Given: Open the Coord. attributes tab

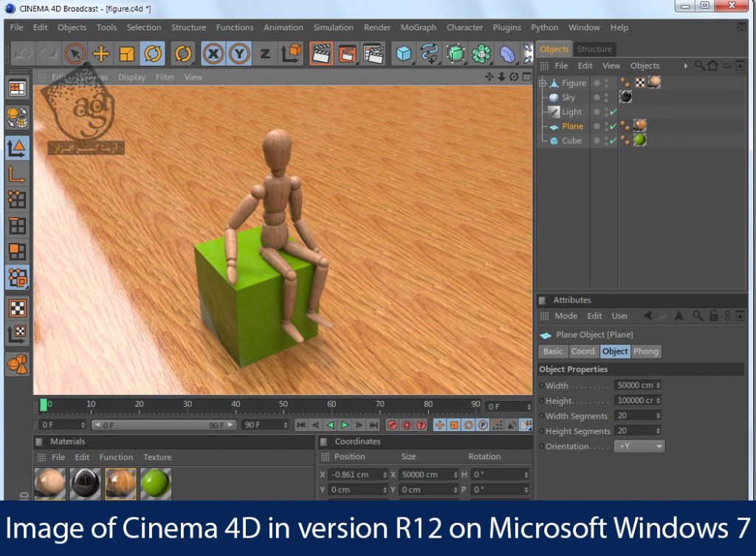Looking at the screenshot, I should pos(583,351).
